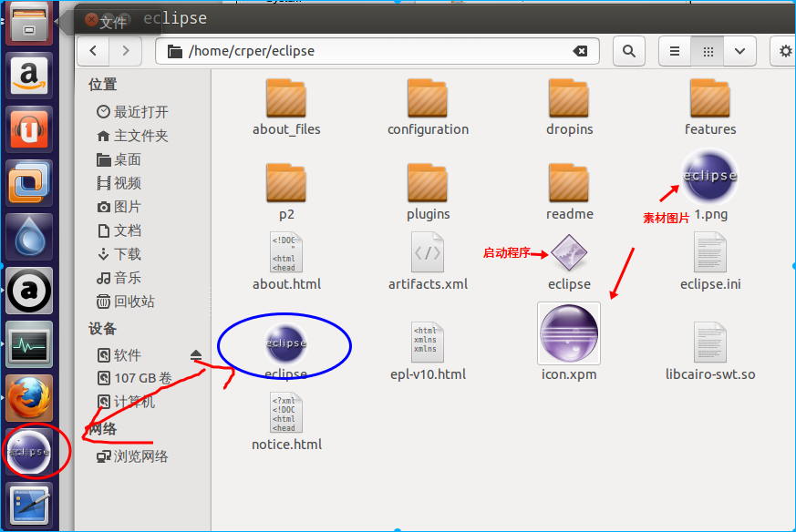Open the screenshot tool in dock
796x532 pixels.
click(x=29, y=506)
